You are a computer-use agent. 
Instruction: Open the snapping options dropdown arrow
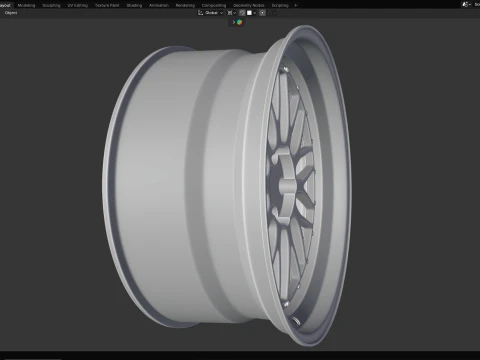coord(254,13)
